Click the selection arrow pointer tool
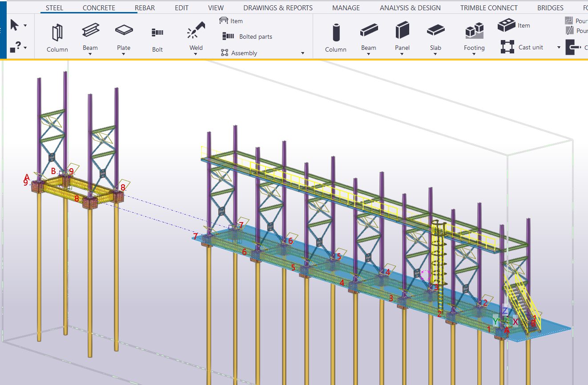Screen dimensions: 588x385 (x=14, y=25)
